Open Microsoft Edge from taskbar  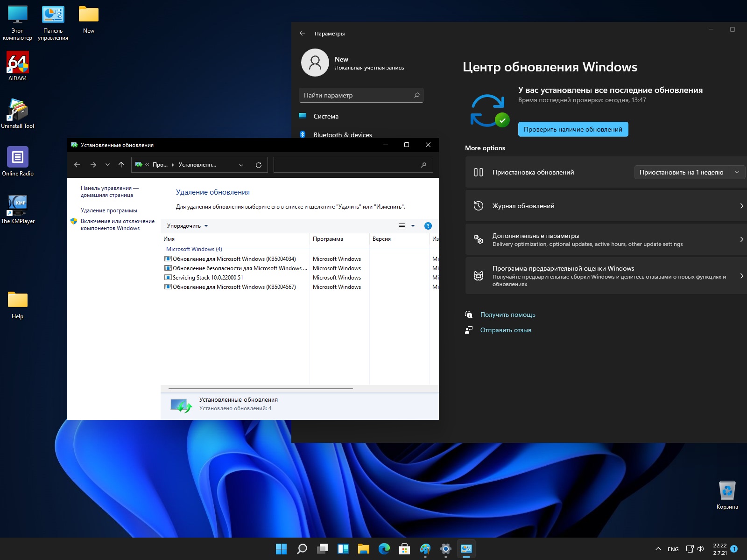[384, 549]
